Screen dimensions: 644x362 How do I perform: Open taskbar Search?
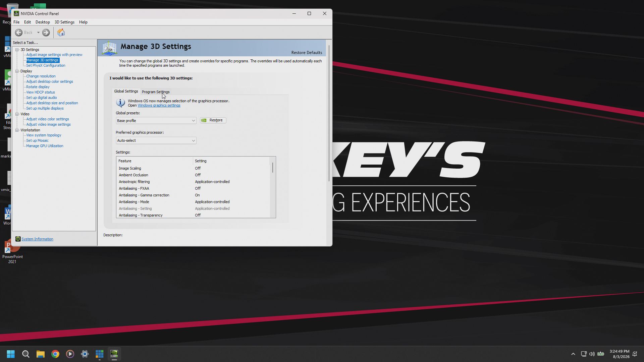point(26,354)
